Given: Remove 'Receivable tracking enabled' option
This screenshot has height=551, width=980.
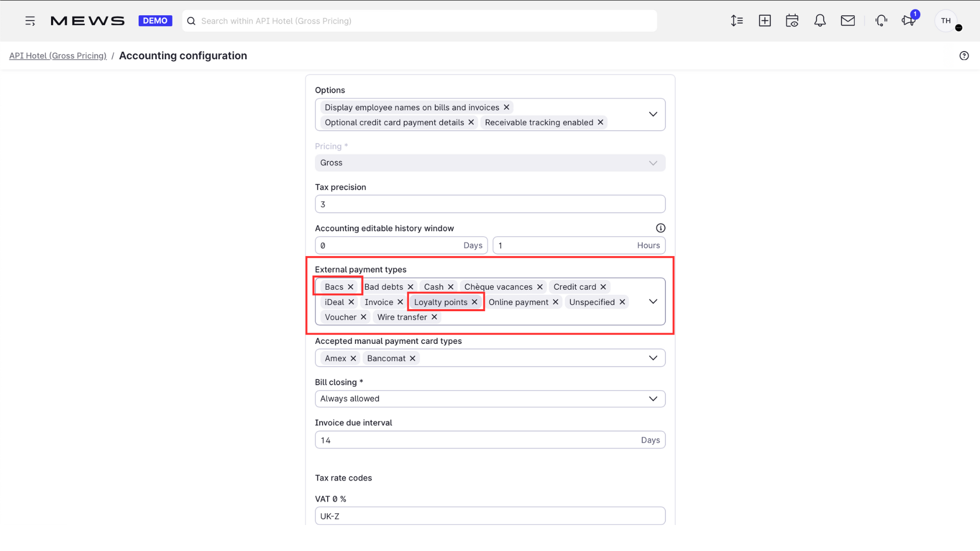Looking at the screenshot, I should click(x=600, y=122).
